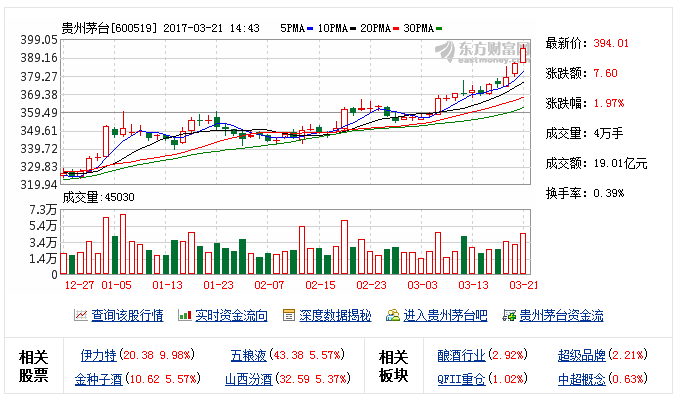The width and height of the screenshot is (678, 405).
Task: Click the turnover rate 0.39%
Action: [x=608, y=193]
